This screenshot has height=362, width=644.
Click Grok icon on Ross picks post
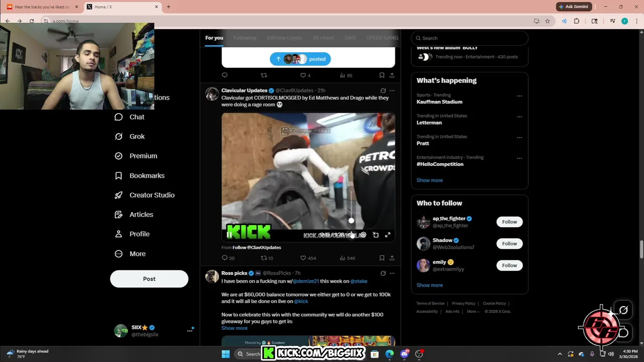click(x=383, y=274)
